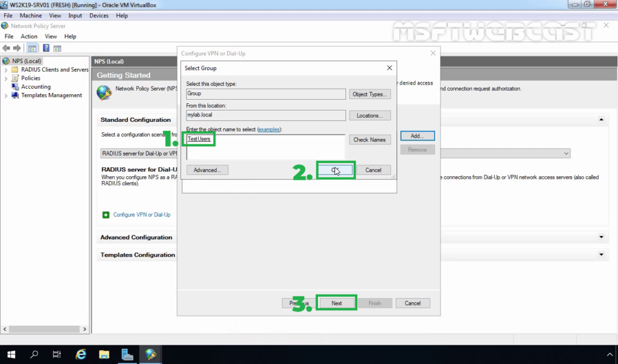Viewport: 618px width, 364px height.
Task: Open the NPS View menu
Action: pos(51,36)
